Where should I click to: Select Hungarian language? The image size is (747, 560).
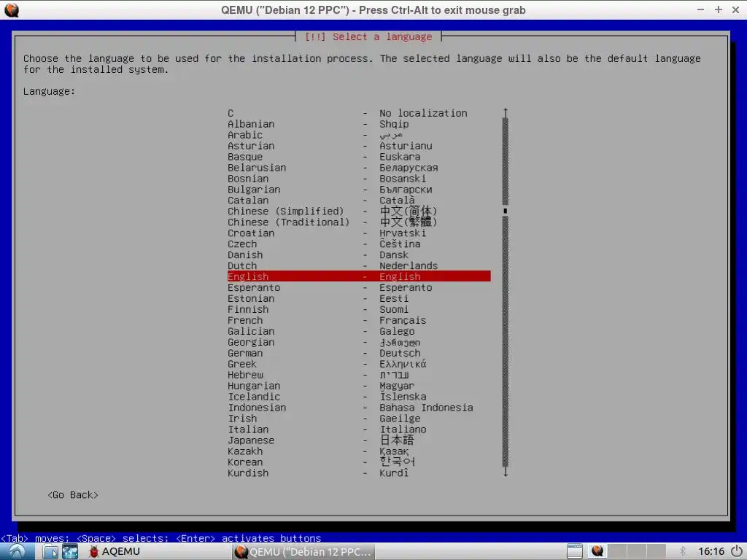click(x=359, y=386)
